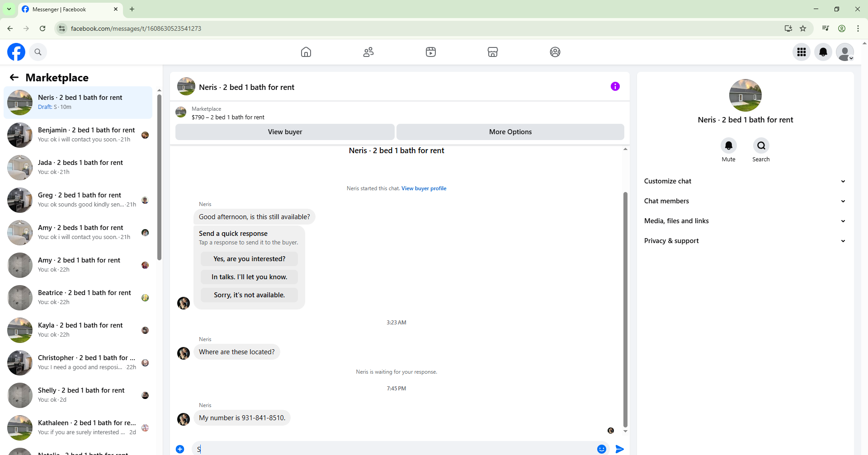Viewport: 868px width, 455px height.
Task: Open the Kayla conversation
Action: 78,330
